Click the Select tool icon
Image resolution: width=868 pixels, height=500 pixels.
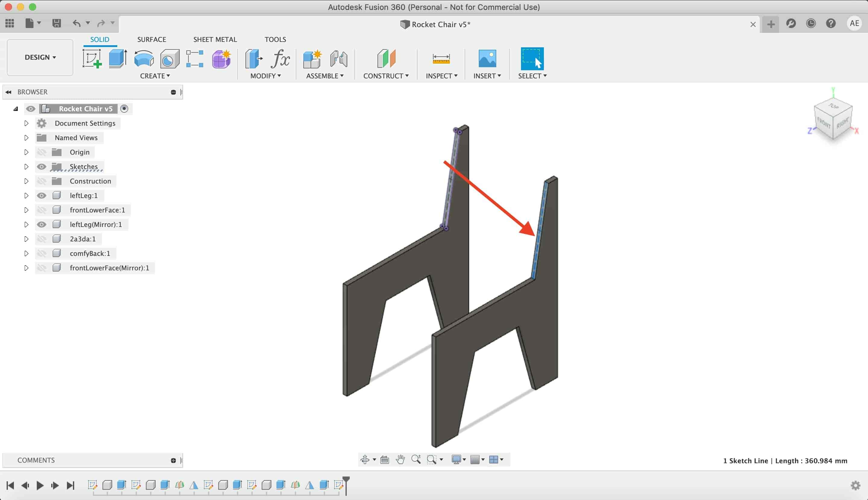click(x=532, y=59)
